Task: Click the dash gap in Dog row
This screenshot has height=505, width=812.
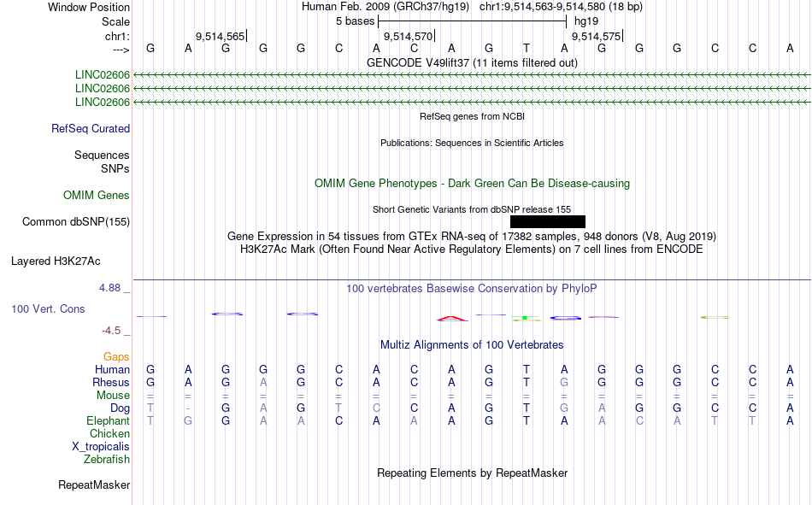Action: click(x=188, y=408)
